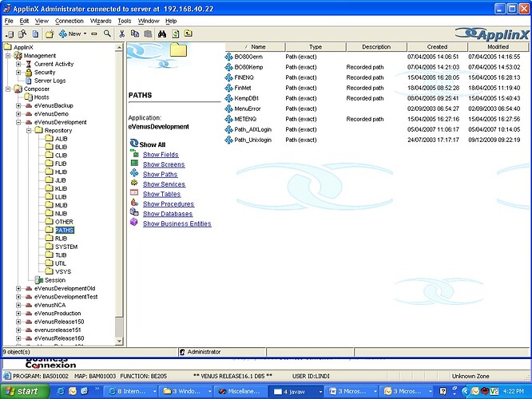Click the Cut scissors icon
532x399 pixels.
121,34
